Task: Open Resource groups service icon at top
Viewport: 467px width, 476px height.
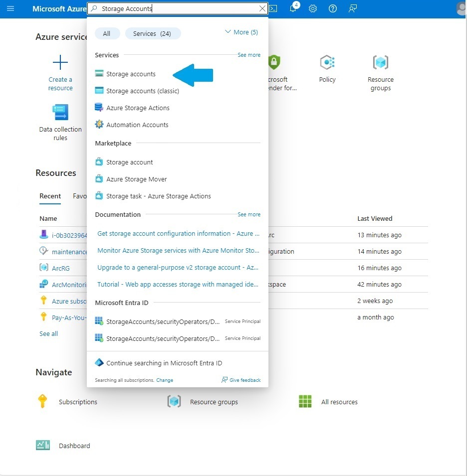Action: click(x=380, y=62)
